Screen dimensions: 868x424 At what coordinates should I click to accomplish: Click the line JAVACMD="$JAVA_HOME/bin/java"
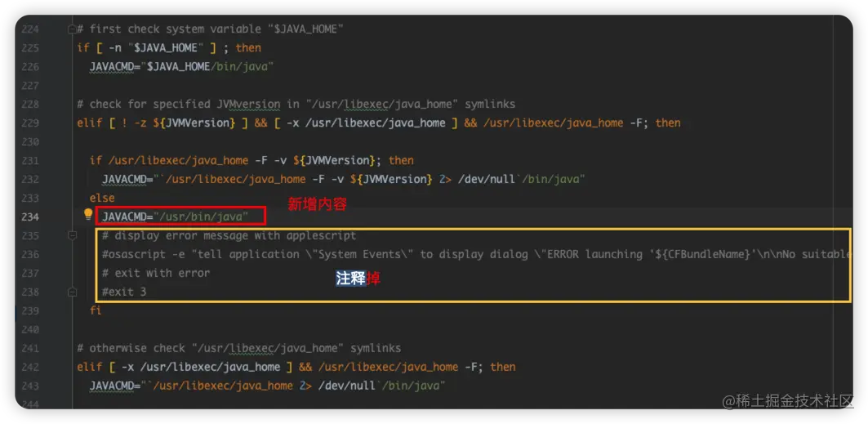(181, 67)
